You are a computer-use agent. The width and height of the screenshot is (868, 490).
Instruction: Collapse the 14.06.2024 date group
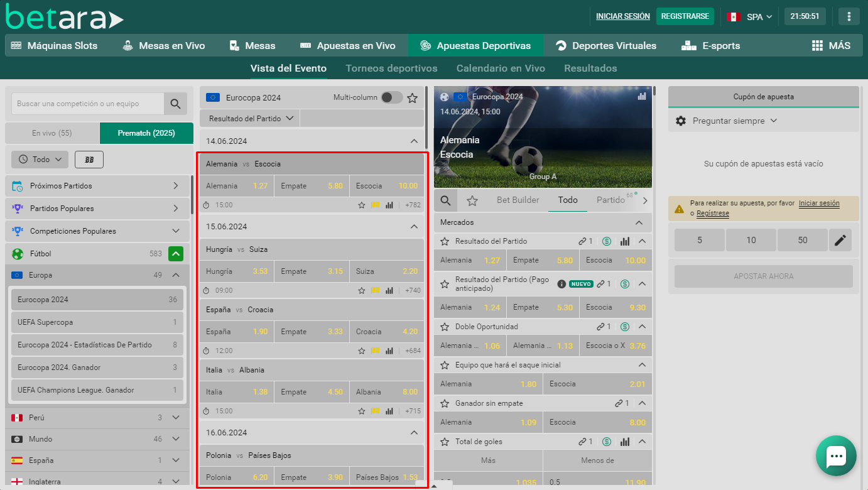click(x=414, y=141)
